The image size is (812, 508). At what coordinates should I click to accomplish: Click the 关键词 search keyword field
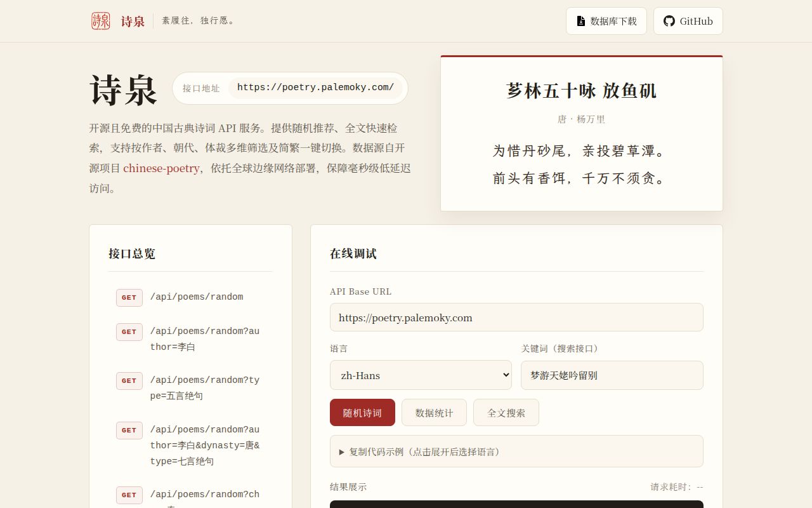(612, 375)
